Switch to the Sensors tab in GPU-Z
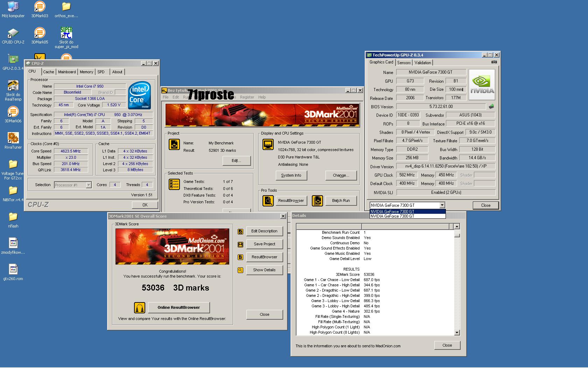 [404, 63]
